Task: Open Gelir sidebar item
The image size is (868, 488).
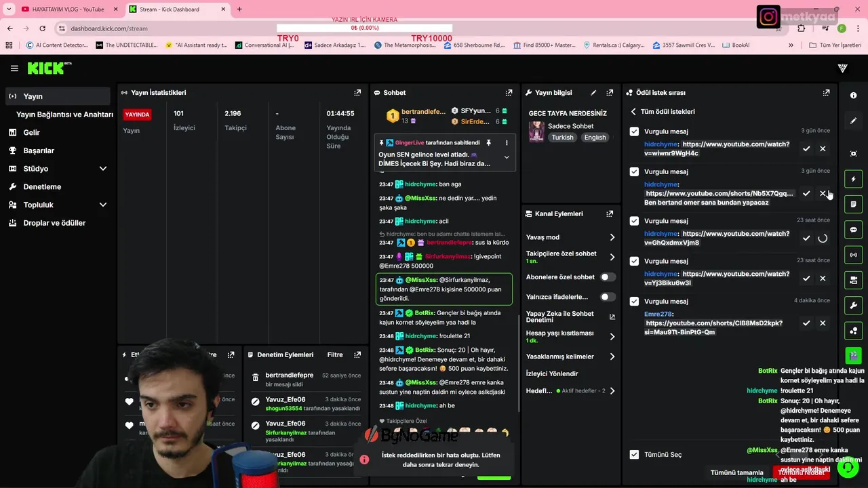Action: pyautogui.click(x=58, y=133)
